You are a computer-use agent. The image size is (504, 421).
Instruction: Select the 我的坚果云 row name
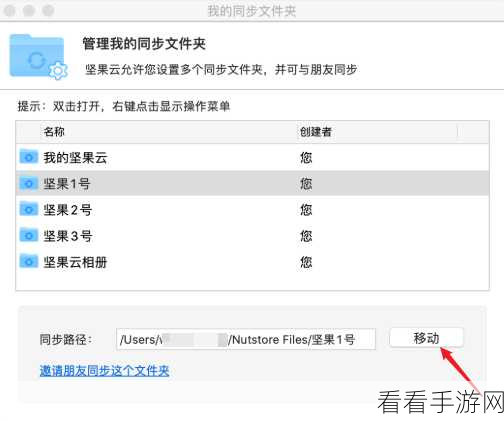[75, 157]
